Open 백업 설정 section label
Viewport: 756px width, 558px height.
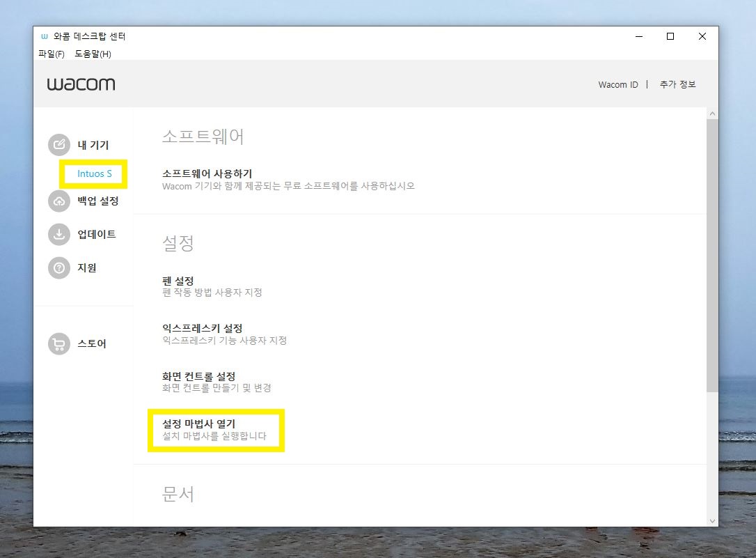pyautogui.click(x=98, y=201)
